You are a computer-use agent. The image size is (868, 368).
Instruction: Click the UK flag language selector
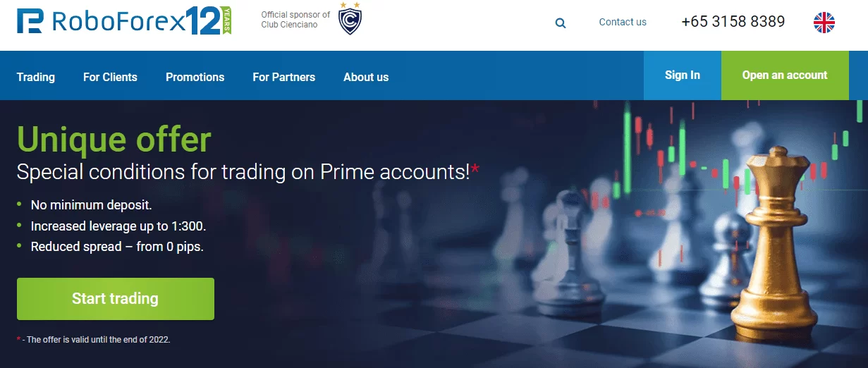click(824, 23)
